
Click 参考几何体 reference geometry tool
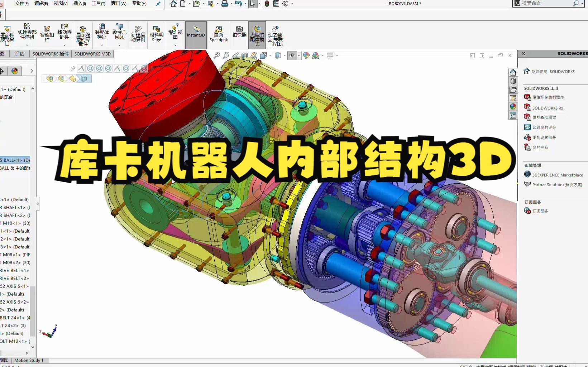point(119,32)
